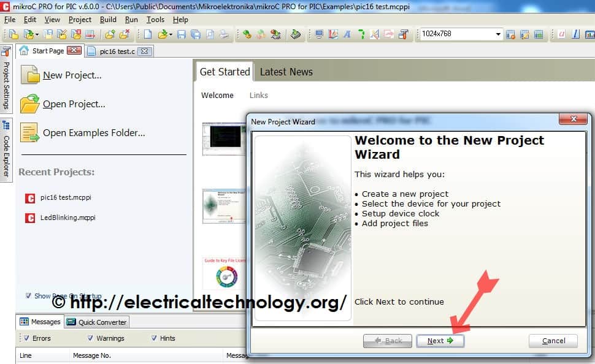Open the Options tools icon

(x=404, y=34)
